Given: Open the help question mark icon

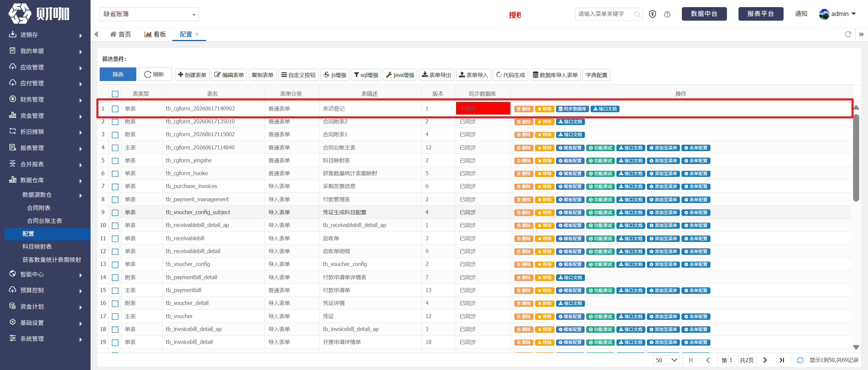Looking at the screenshot, I should point(667,14).
